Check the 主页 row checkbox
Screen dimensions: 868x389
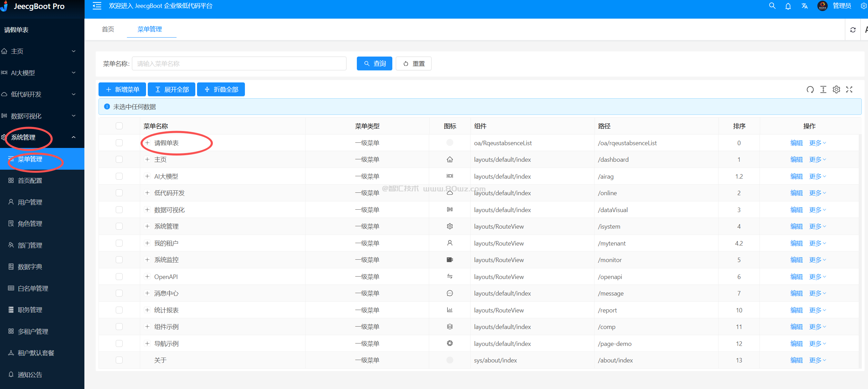point(119,159)
